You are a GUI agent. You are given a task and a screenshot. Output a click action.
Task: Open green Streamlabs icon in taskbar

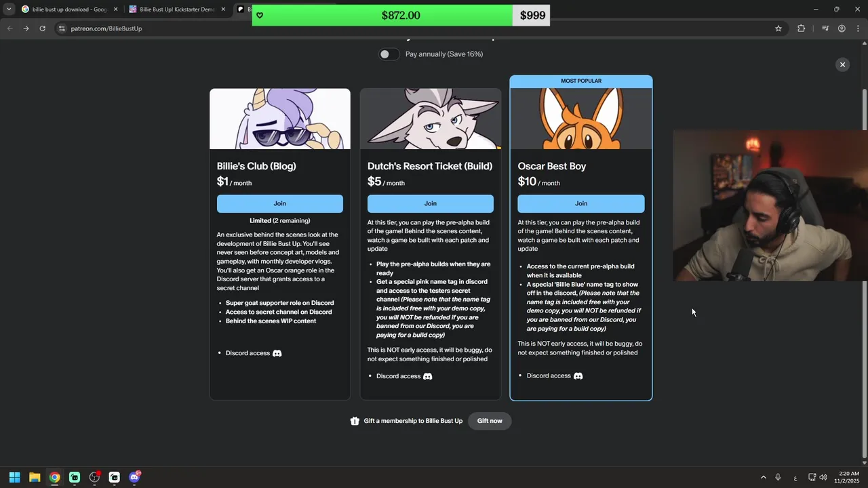click(75, 477)
